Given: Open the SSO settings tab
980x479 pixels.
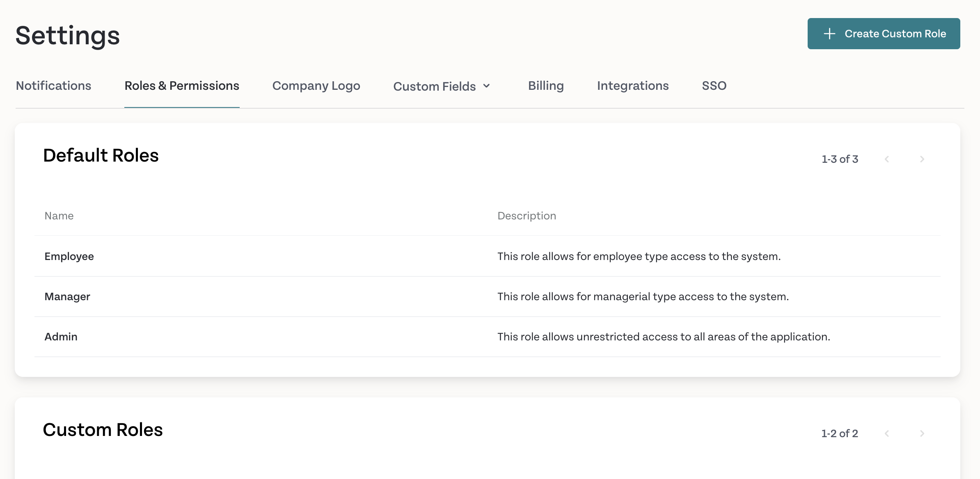Looking at the screenshot, I should tap(714, 86).
